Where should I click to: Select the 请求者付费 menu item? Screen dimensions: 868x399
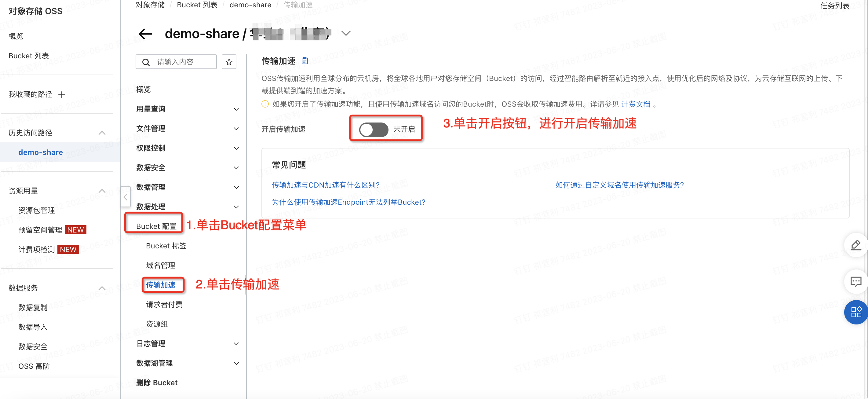[x=164, y=305]
